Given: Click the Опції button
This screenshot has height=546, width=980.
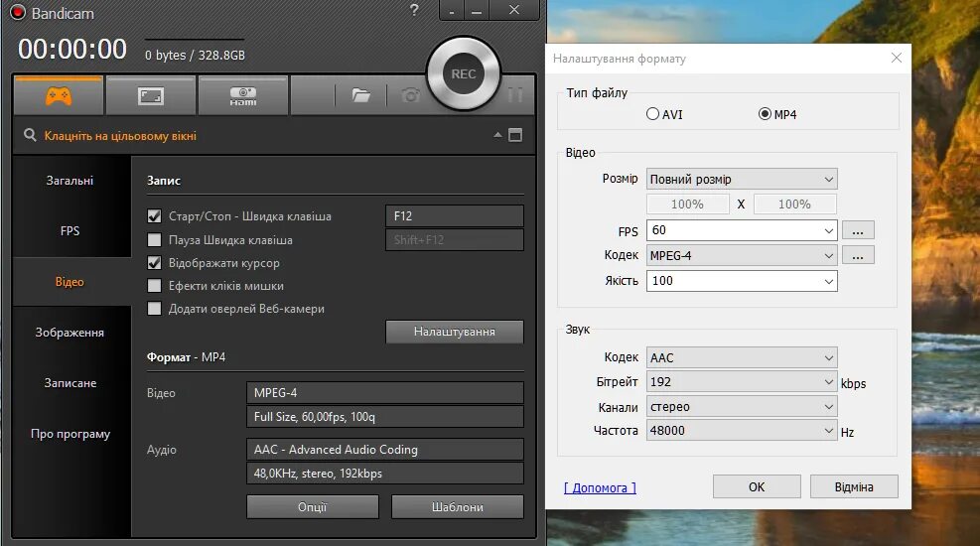Looking at the screenshot, I should click(x=313, y=507).
